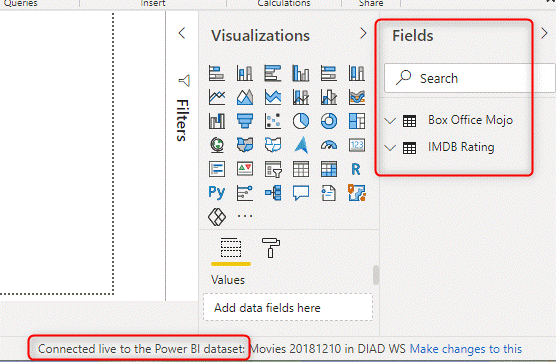Open the 'Make changes to this' link
The width and height of the screenshot is (556, 362).
[466, 349]
